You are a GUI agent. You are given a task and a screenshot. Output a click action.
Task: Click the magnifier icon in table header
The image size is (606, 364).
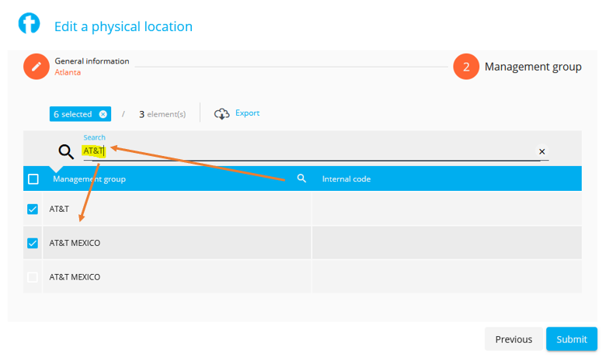(301, 179)
